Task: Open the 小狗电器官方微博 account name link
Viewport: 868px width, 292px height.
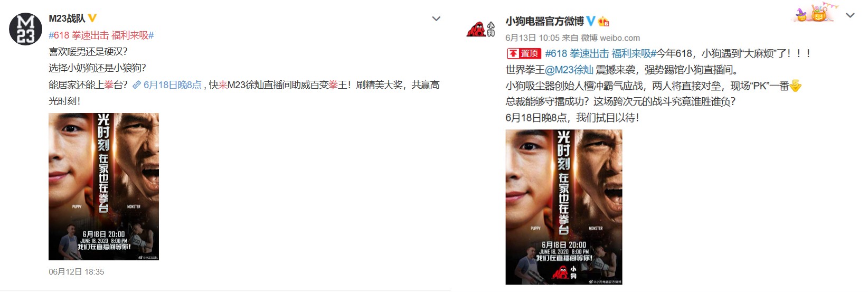Action: click(544, 21)
